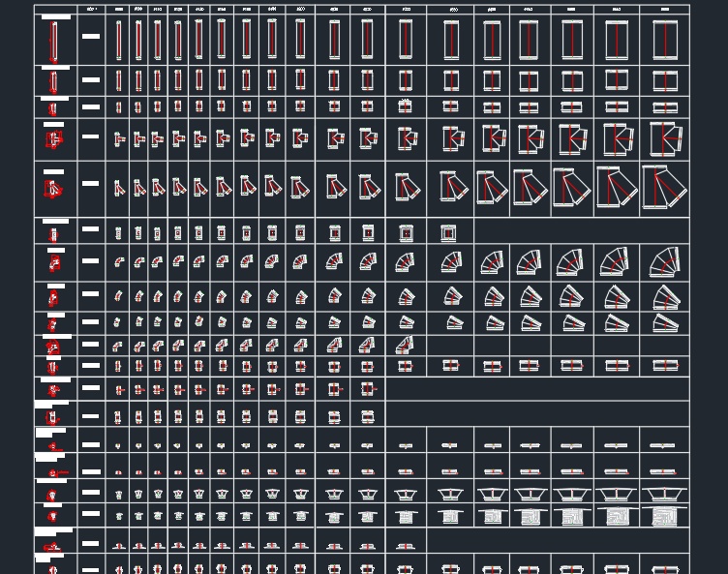Select the largest 90-degree segmented elbow symbol
The width and height of the screenshot is (728, 574).
tap(665, 261)
